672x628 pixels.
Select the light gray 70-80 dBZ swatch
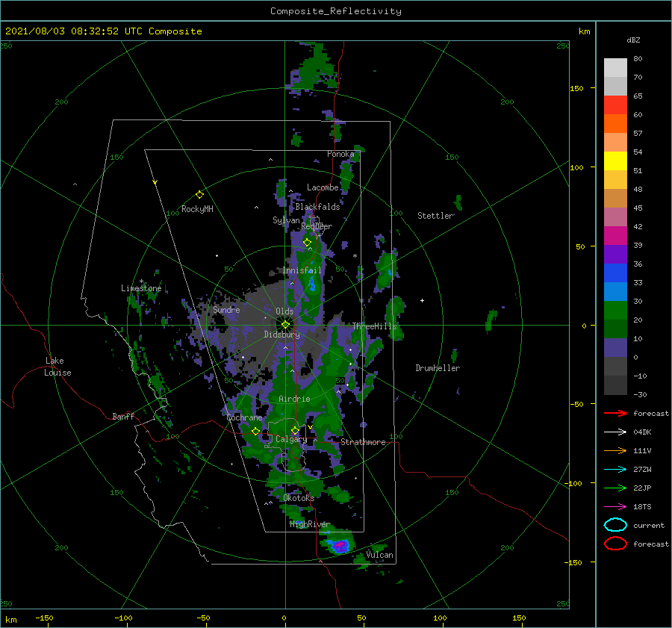coord(615,68)
